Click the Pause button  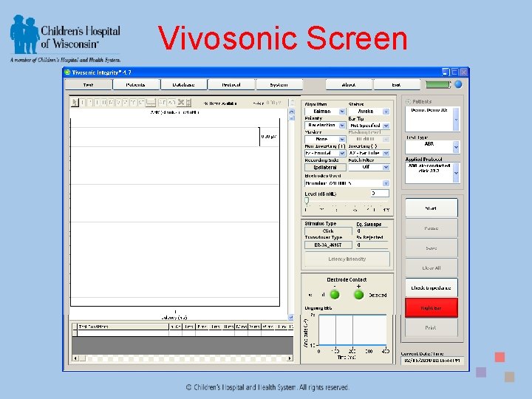click(432, 228)
